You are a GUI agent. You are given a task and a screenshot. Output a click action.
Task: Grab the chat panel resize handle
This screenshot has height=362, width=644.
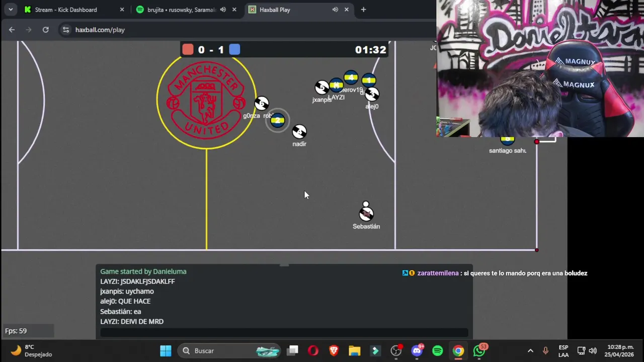(x=284, y=265)
